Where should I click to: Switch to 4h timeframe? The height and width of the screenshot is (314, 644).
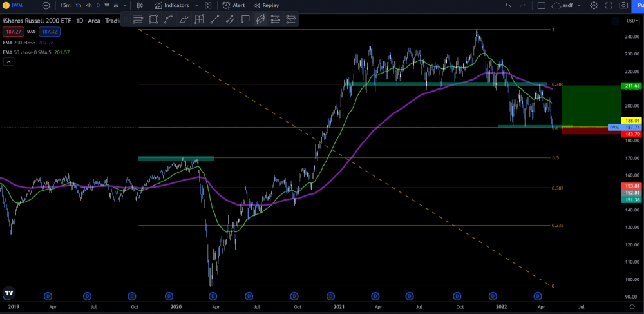(x=89, y=5)
